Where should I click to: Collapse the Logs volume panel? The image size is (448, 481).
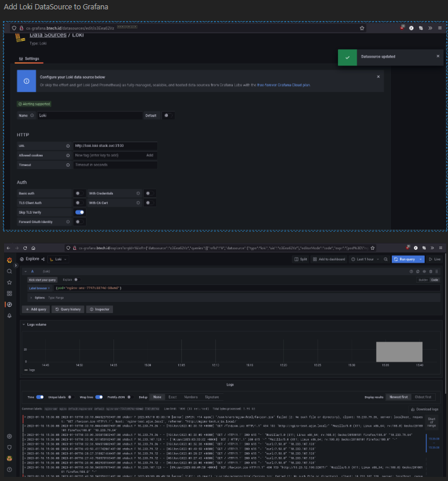pyautogui.click(x=23, y=325)
